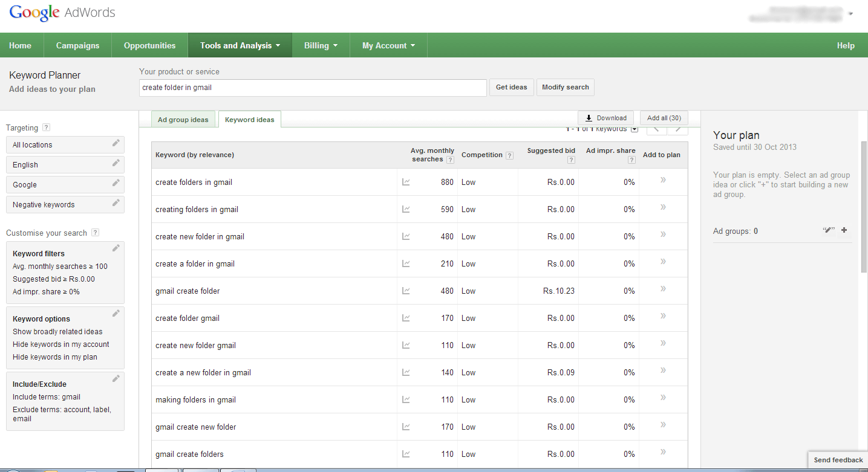Edit Keyword options pencil icon

[x=116, y=313]
